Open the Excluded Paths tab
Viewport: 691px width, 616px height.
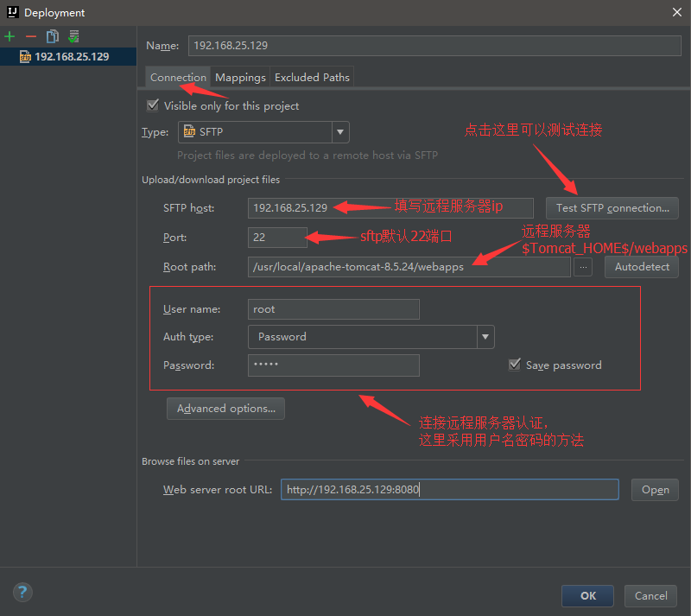pyautogui.click(x=312, y=77)
